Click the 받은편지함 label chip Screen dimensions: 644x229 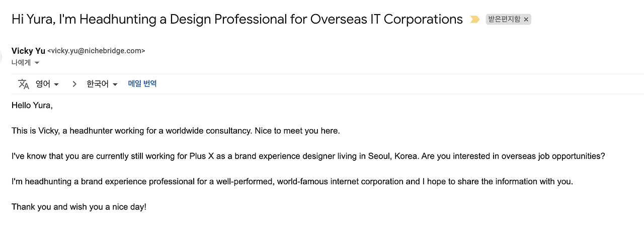(504, 20)
